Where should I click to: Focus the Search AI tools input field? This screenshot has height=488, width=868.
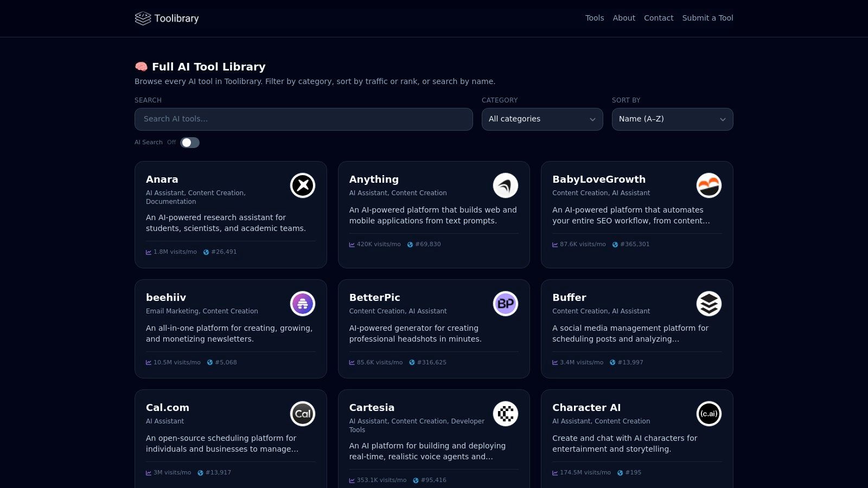[x=304, y=119]
